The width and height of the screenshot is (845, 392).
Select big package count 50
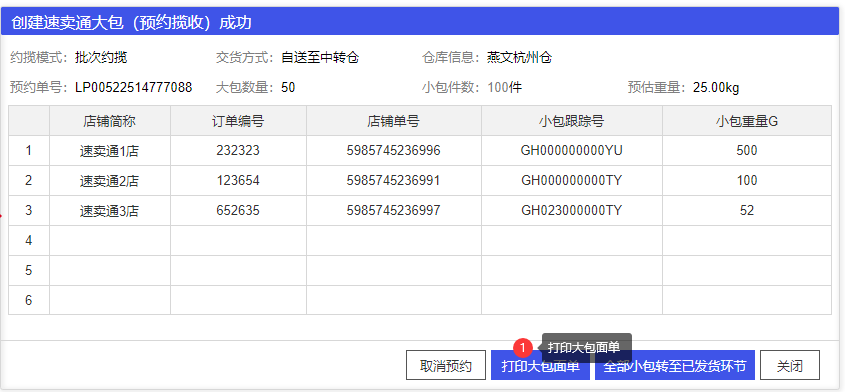click(x=288, y=87)
